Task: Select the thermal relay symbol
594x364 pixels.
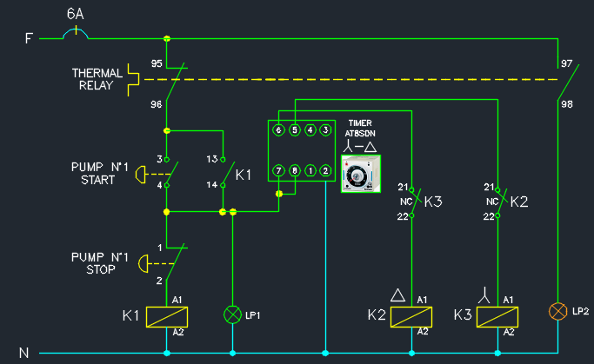Action: tap(135, 79)
